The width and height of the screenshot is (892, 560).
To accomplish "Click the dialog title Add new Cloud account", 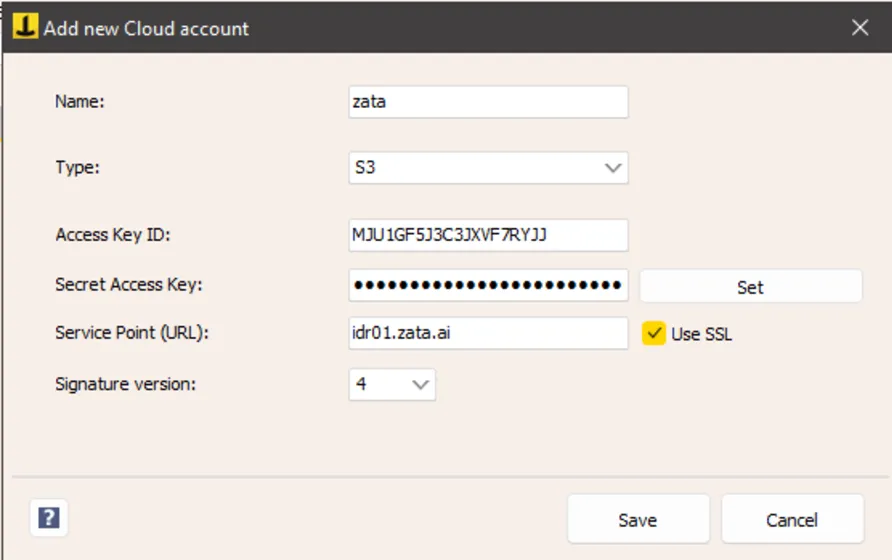I will [x=146, y=28].
